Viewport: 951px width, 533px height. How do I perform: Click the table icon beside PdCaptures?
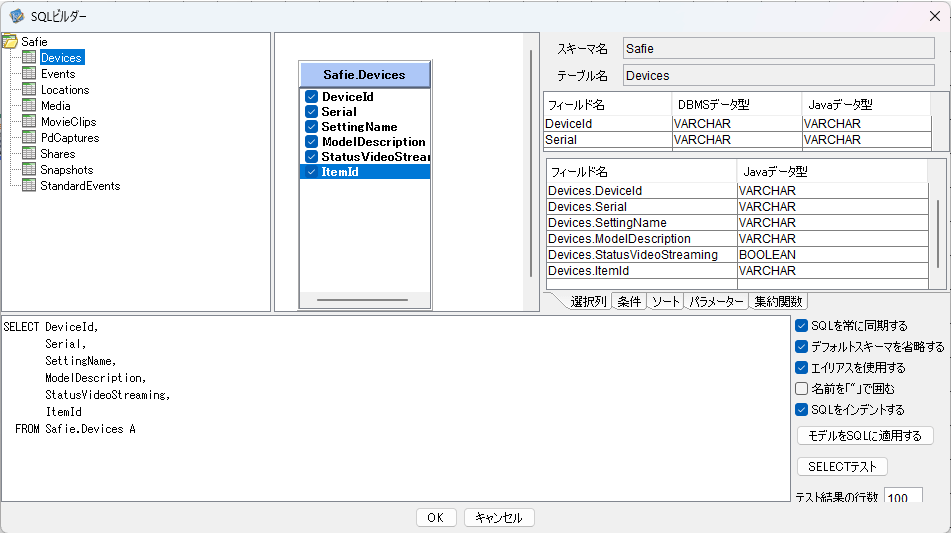[29, 138]
